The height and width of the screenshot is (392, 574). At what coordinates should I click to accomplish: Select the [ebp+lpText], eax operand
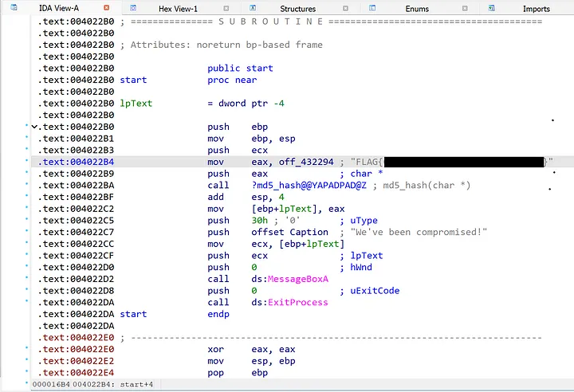point(297,209)
